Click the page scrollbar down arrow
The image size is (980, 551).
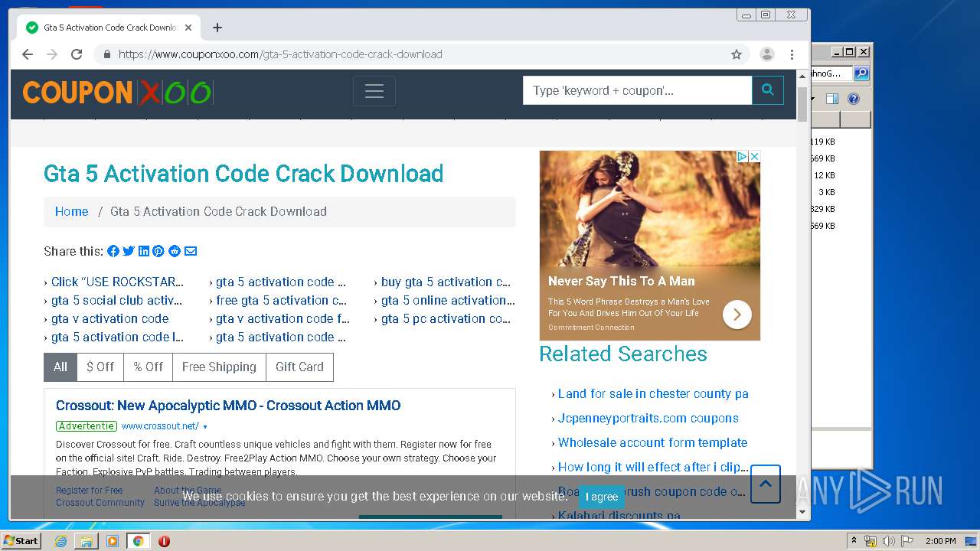point(802,512)
